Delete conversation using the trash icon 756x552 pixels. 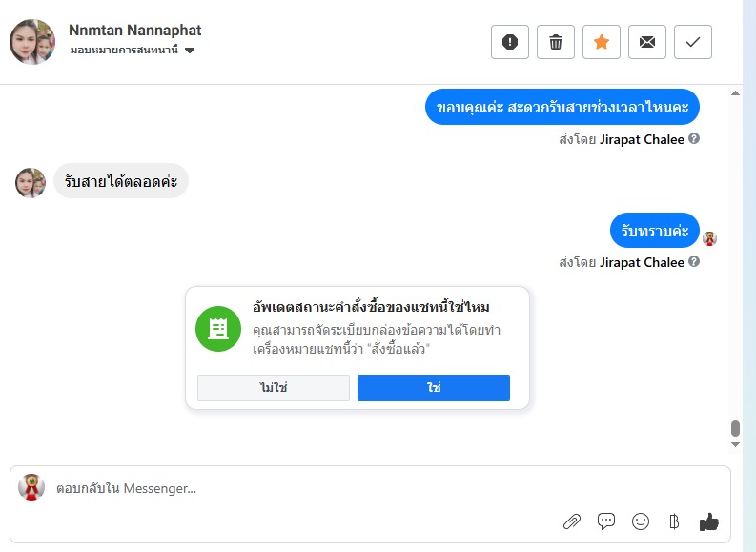[556, 42]
